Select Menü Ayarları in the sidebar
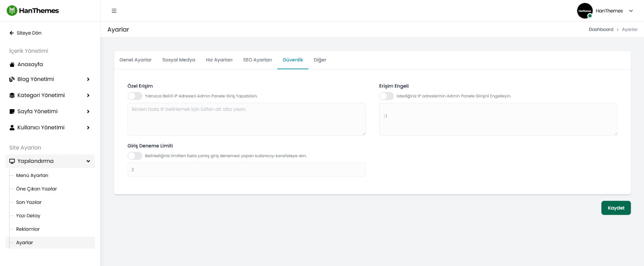 [32, 175]
